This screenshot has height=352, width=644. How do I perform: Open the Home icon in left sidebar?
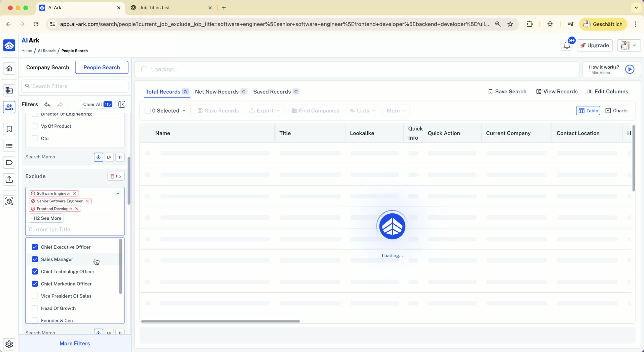[x=9, y=68]
